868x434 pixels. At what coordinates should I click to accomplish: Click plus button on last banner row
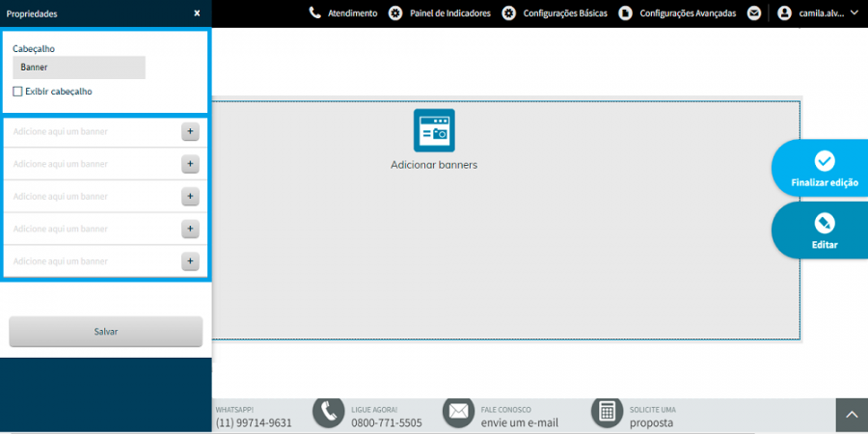190,261
